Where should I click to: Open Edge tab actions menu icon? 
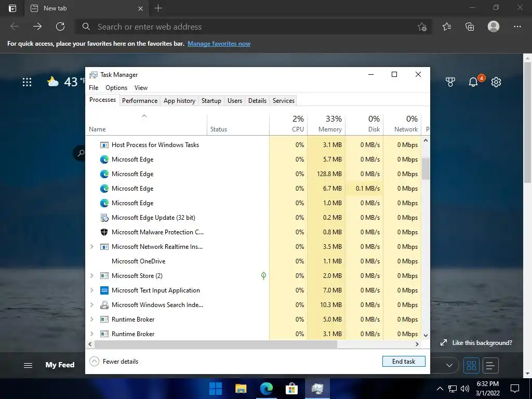(x=12, y=8)
